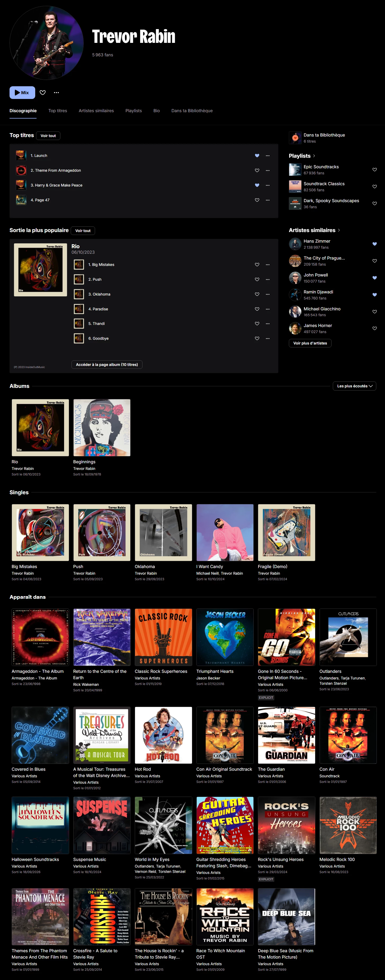Open more options for Page 47
This screenshot has width=385, height=980.
(x=268, y=200)
